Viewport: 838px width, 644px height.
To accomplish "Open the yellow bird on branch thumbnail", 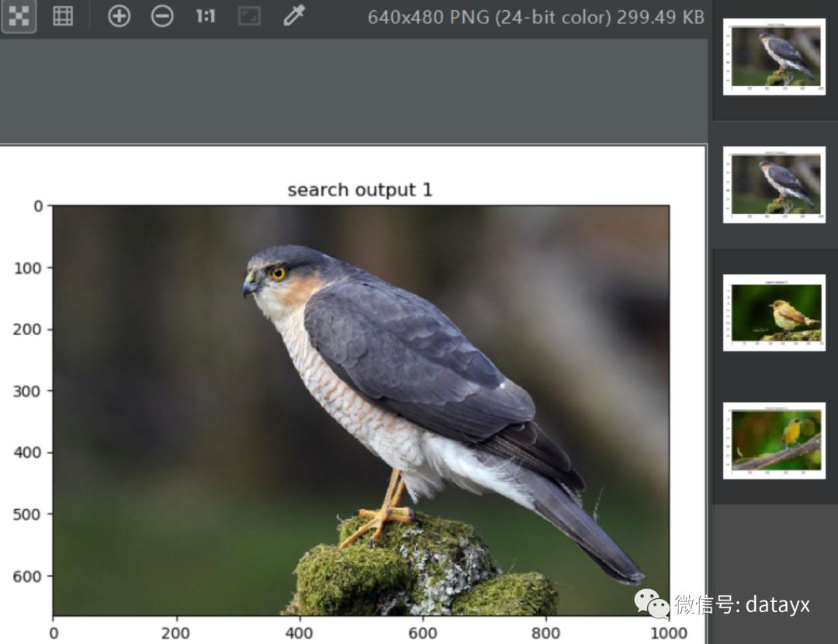I will tap(774, 441).
